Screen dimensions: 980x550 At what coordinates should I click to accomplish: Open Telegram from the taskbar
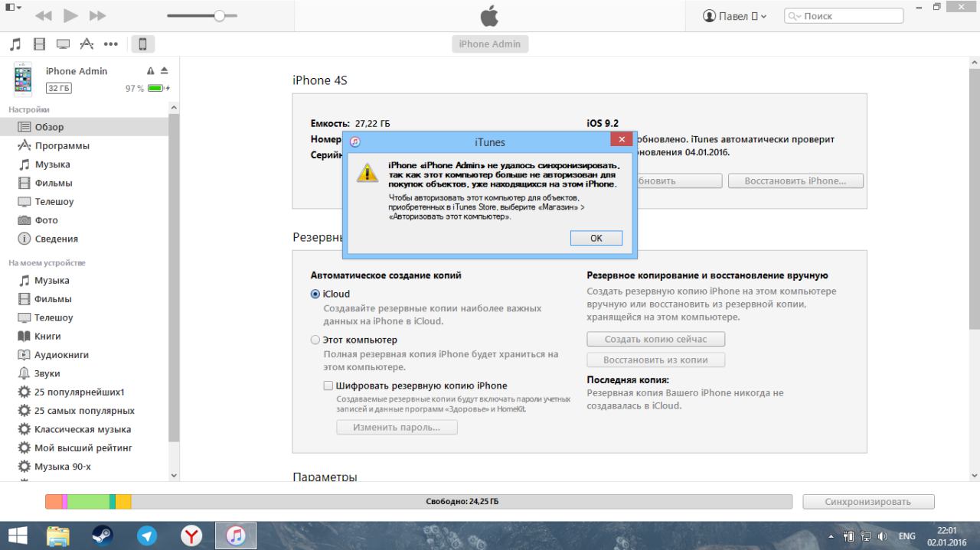(x=147, y=535)
